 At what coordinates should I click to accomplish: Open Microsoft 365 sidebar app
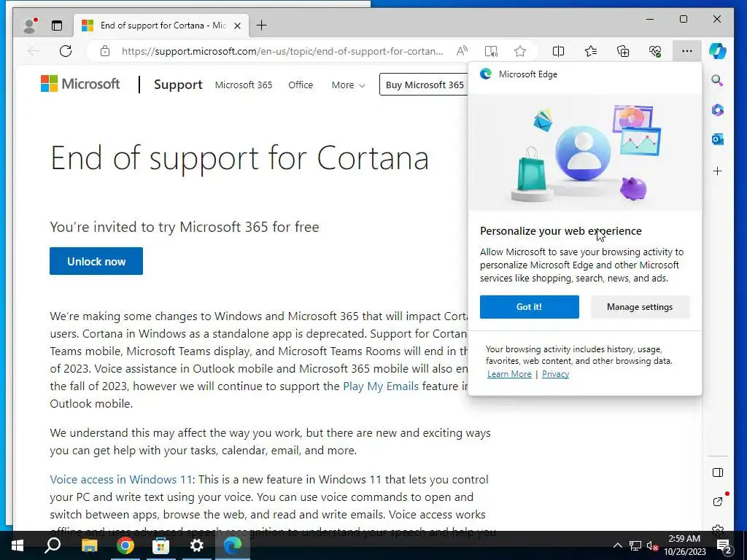(x=718, y=110)
